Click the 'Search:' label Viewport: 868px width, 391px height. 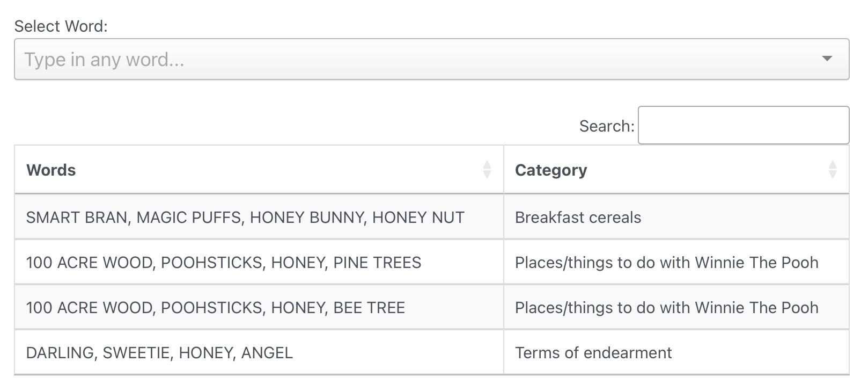(x=606, y=126)
